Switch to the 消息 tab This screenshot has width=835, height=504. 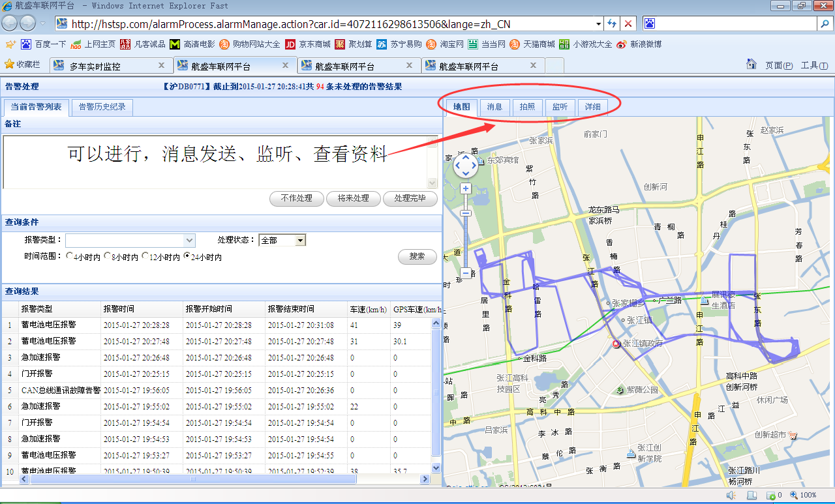coord(494,107)
